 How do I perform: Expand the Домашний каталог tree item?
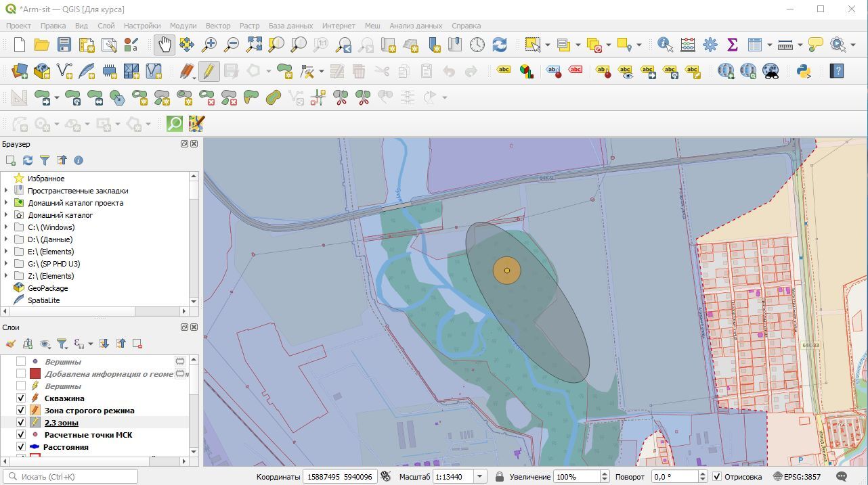coord(6,215)
